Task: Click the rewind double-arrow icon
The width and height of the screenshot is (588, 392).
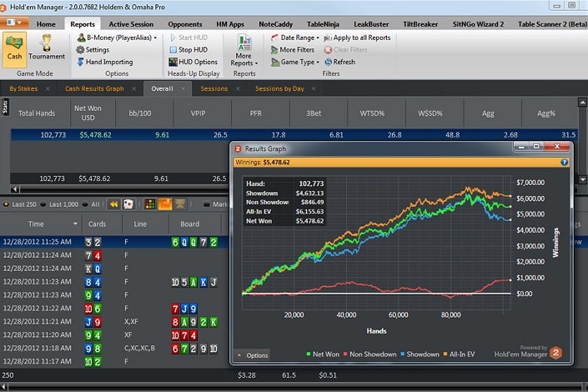Action: (x=113, y=204)
